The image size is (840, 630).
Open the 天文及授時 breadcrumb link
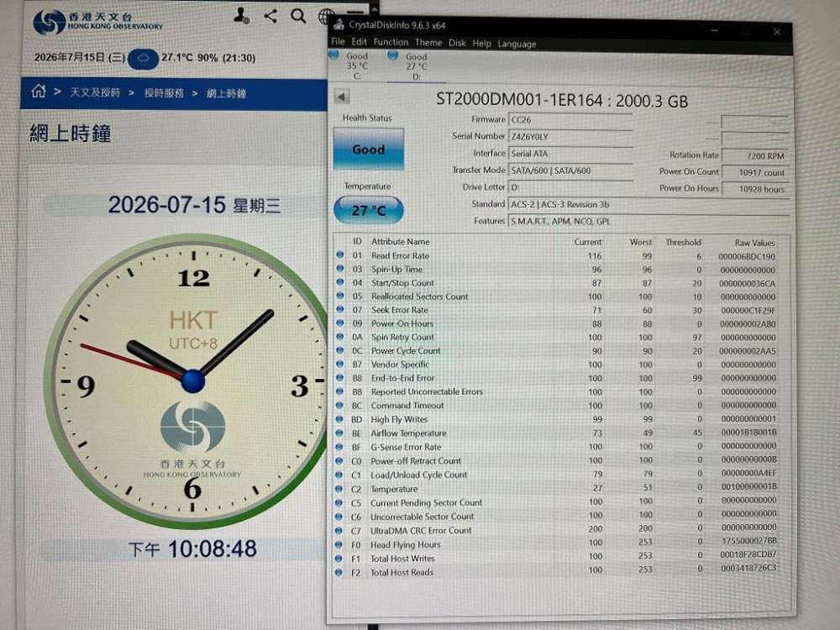pos(95,92)
